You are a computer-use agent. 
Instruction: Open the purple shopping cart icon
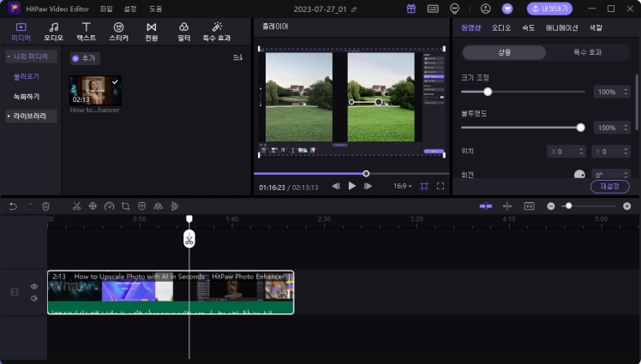click(507, 9)
